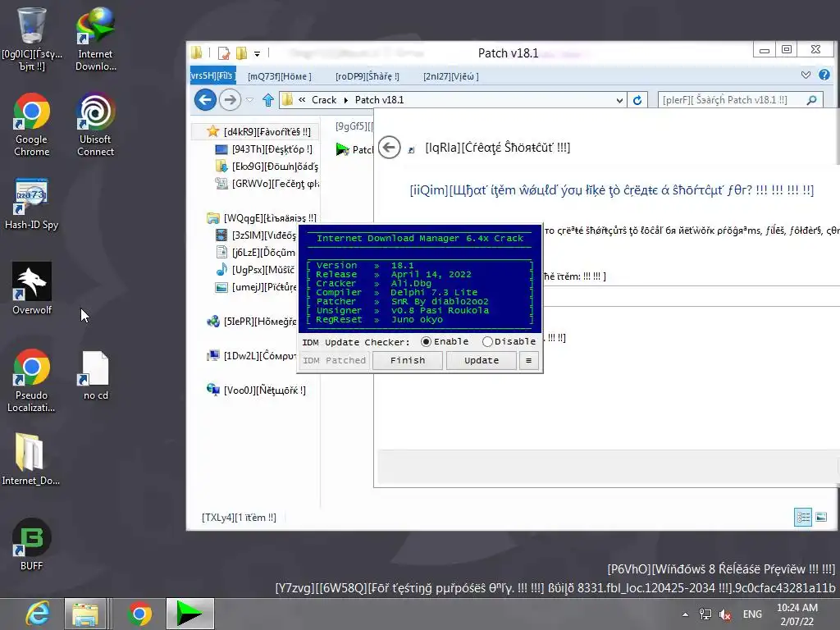This screenshot has height=630, width=840.
Task: Click the Crack breadcrumb in address bar
Action: click(x=324, y=100)
